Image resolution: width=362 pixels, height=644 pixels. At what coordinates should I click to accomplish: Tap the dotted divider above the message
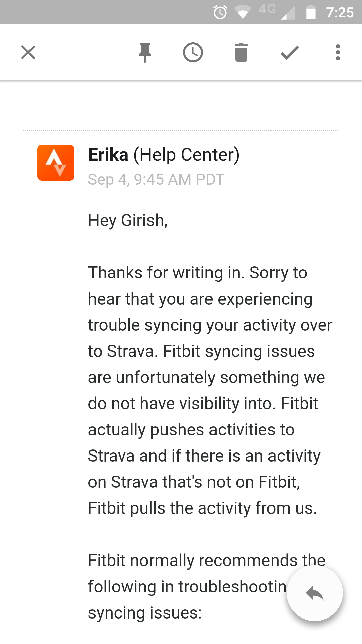[180, 131]
